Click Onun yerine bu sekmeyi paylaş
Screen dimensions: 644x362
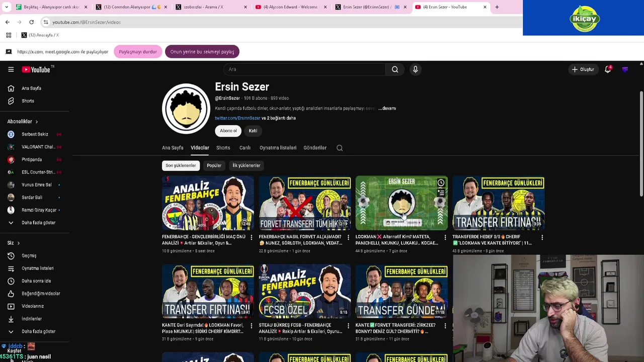(x=202, y=52)
